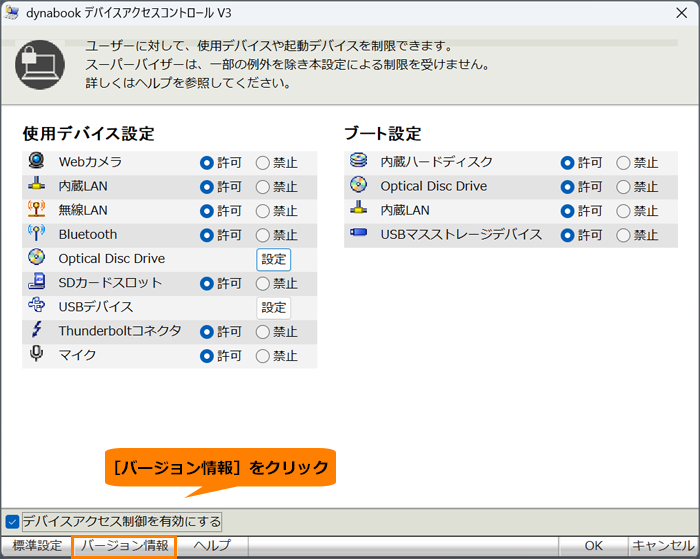Set Webカメラ to 禁止
Viewport: 700px width, 559px height.
pyautogui.click(x=262, y=163)
